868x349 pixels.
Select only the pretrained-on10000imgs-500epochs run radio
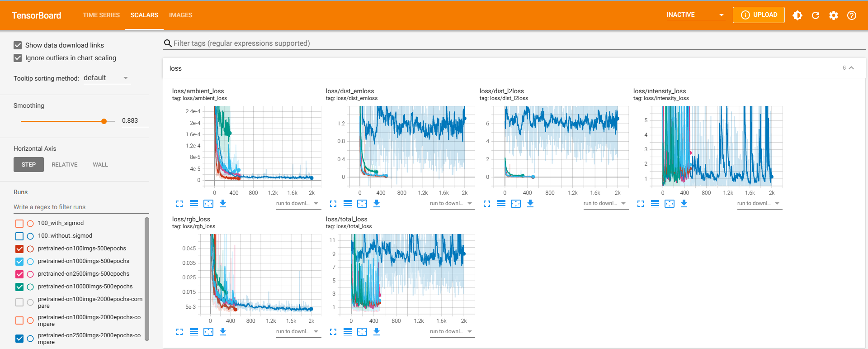(x=30, y=287)
